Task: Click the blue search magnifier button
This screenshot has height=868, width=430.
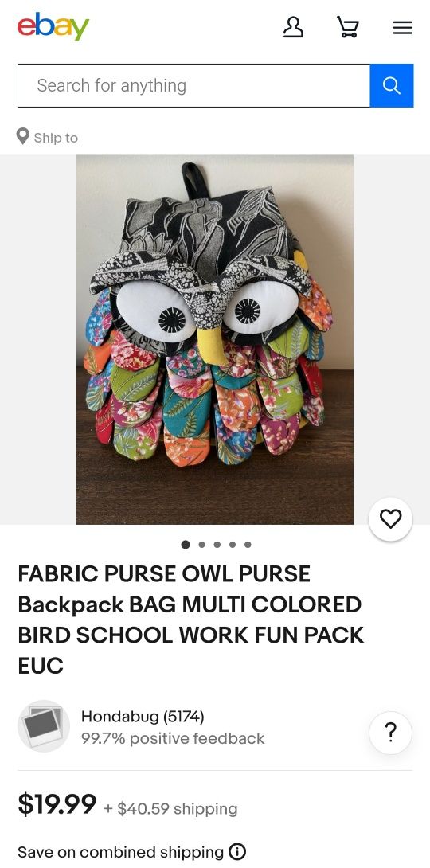Action: tap(391, 85)
